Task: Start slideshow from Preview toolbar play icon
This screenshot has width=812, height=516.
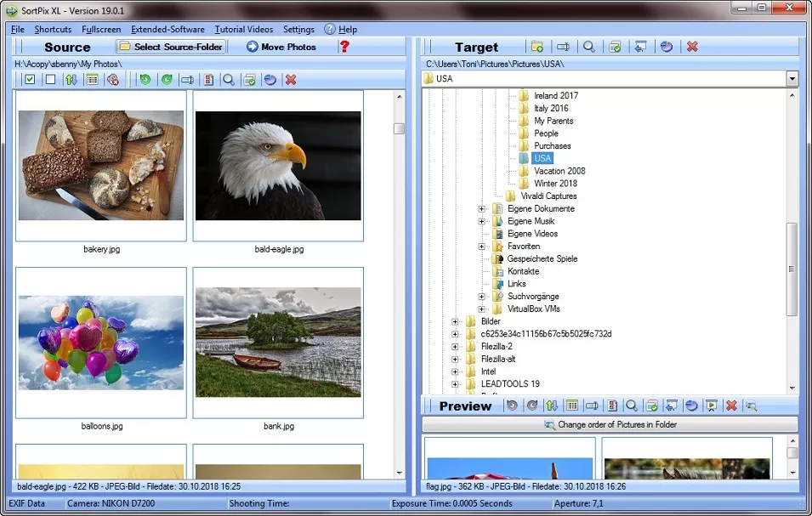Action: click(x=712, y=405)
